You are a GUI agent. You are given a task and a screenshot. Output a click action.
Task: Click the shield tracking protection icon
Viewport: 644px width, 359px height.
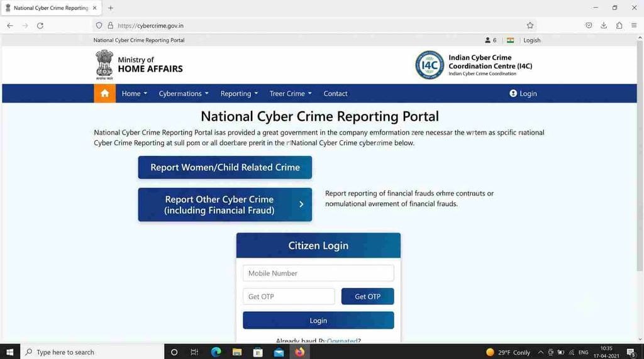click(99, 26)
